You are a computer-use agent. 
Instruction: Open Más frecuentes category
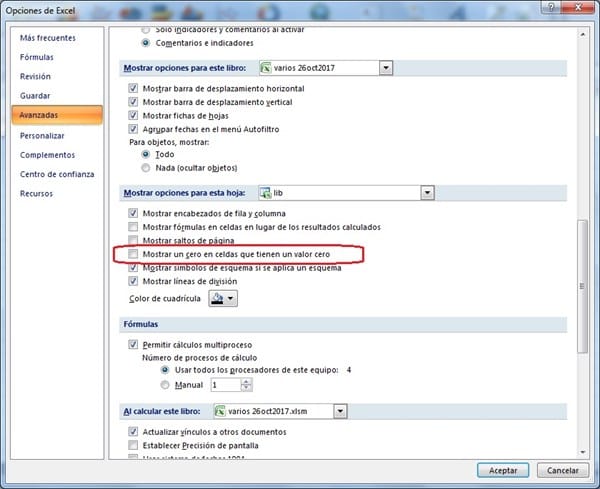point(48,38)
